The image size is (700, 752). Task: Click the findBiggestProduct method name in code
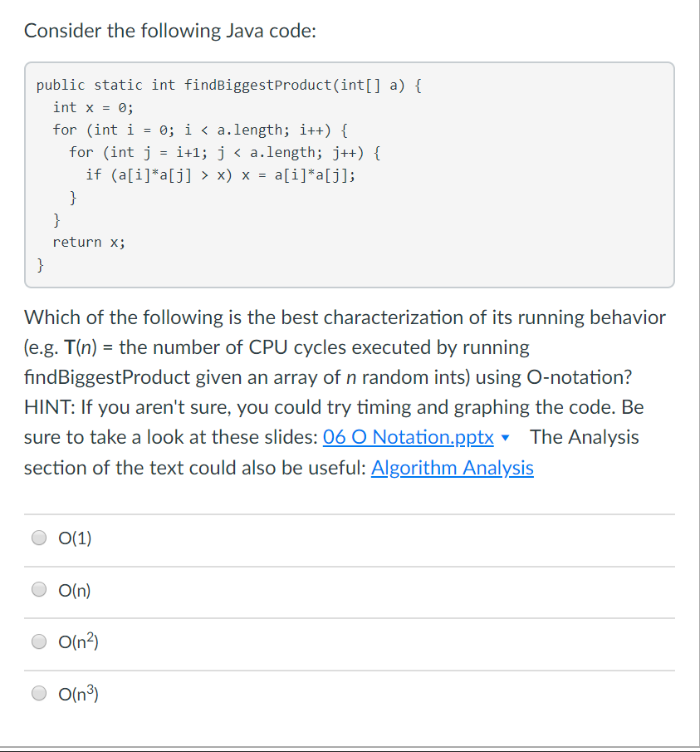click(x=249, y=85)
